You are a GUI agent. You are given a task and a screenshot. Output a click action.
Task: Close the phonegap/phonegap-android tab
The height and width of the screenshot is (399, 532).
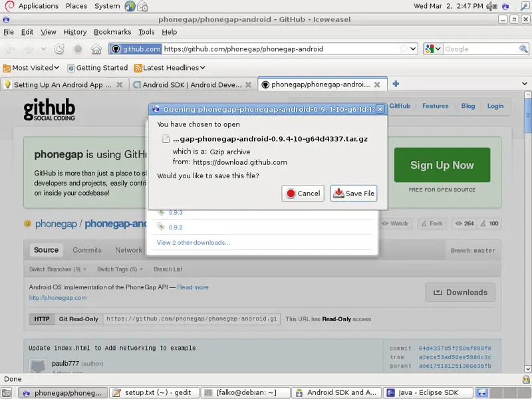(x=377, y=85)
